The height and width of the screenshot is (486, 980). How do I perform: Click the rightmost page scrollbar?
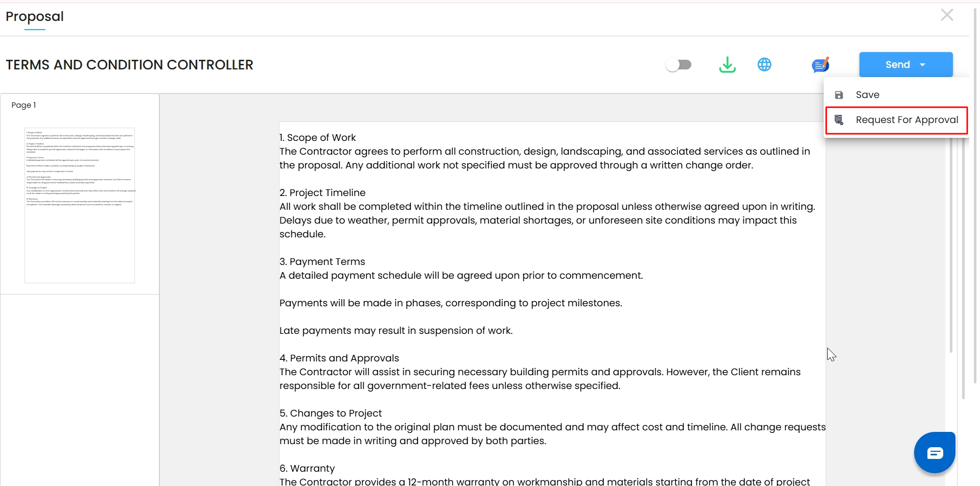coord(975,204)
